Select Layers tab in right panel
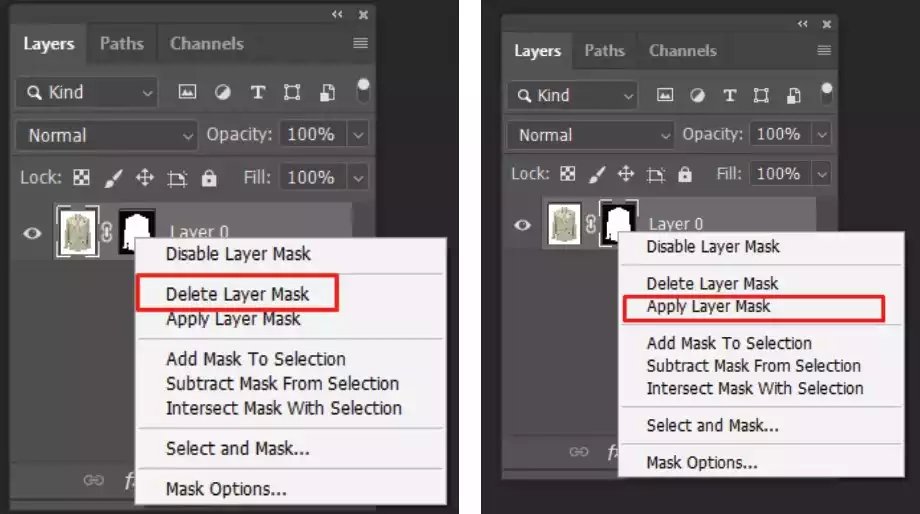Screen dimensions: 920x514 point(537,51)
